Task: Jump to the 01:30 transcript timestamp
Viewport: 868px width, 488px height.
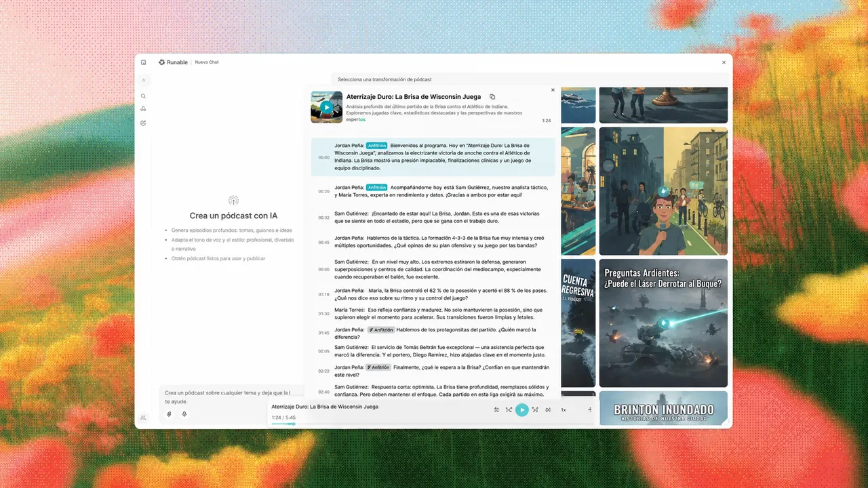Action: pyautogui.click(x=323, y=313)
